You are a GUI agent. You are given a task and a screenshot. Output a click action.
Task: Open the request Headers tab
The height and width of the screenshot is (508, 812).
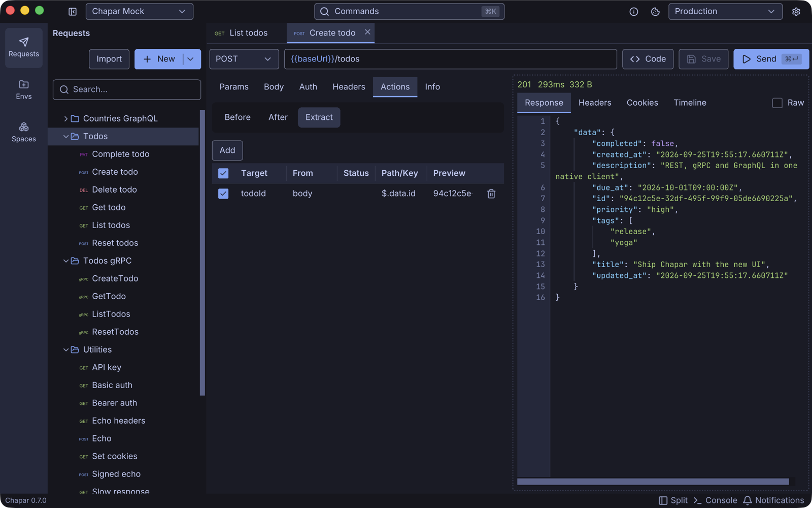(x=349, y=87)
